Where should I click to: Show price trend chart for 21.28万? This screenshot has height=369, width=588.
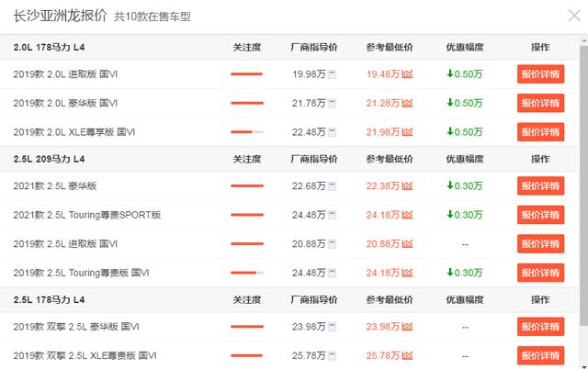[x=407, y=103]
